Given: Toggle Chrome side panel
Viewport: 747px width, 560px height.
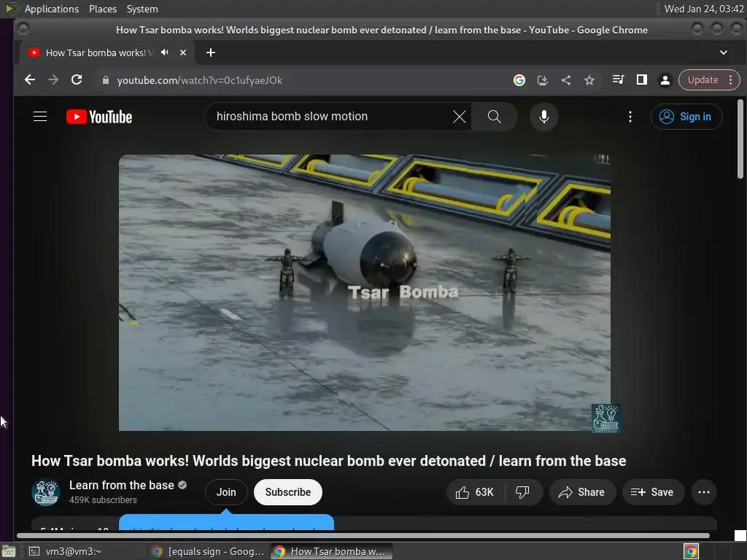Looking at the screenshot, I should pyautogui.click(x=642, y=80).
